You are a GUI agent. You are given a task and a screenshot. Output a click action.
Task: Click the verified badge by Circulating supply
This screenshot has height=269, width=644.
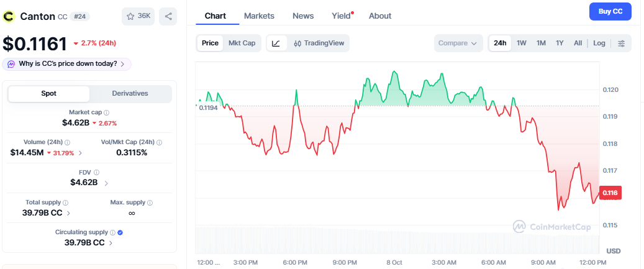(120, 232)
